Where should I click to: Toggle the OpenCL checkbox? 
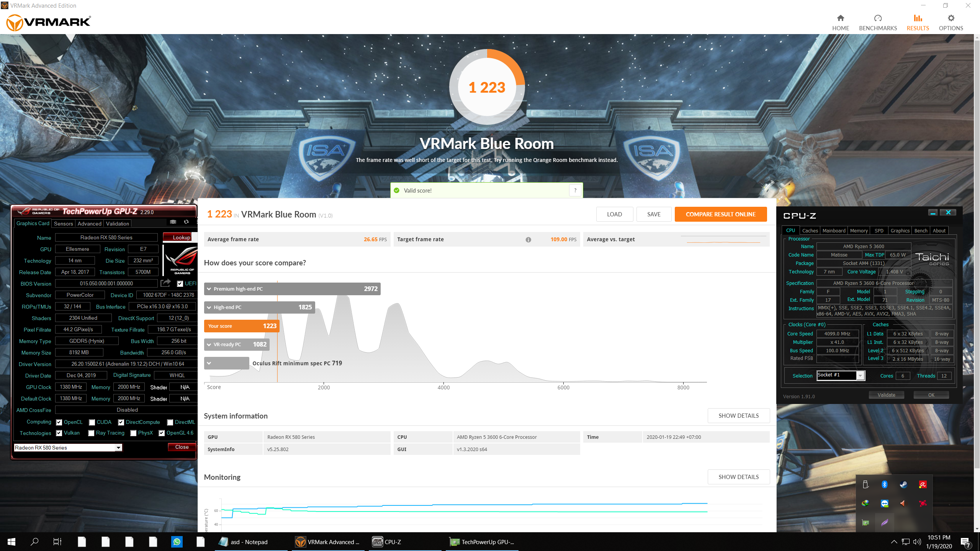59,422
